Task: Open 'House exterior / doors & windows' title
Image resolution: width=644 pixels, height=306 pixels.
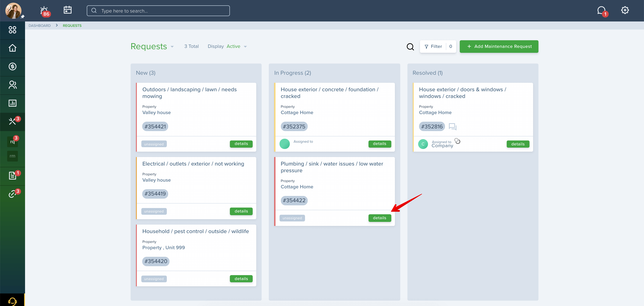Action: click(462, 93)
